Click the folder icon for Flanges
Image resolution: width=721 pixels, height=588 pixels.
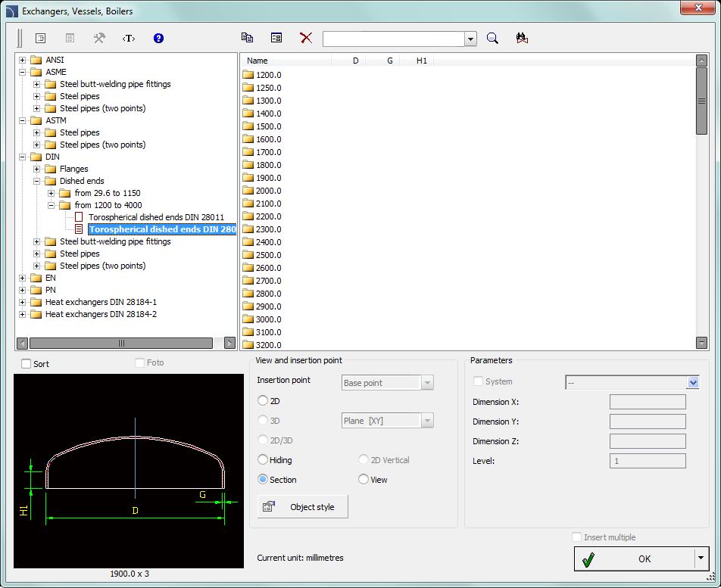pyautogui.click(x=50, y=169)
